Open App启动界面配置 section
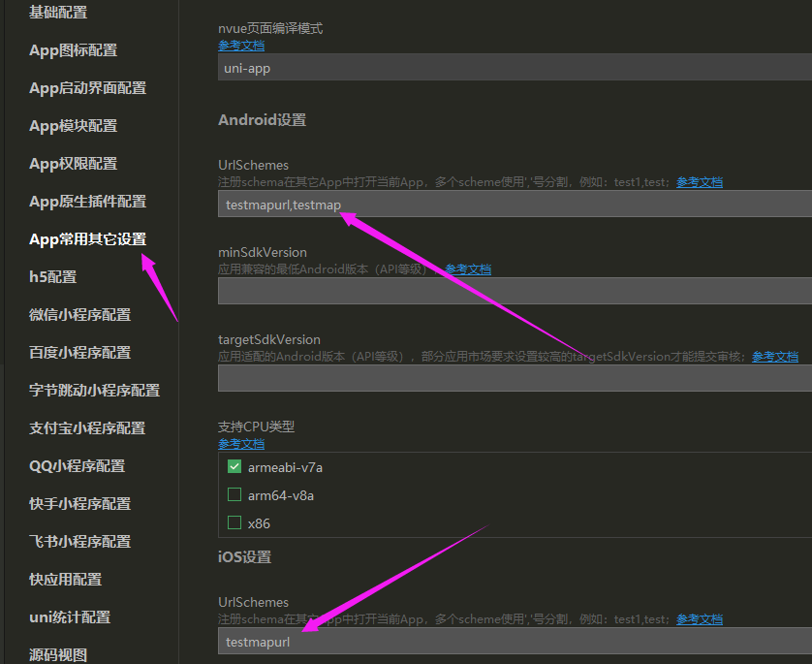The image size is (812, 664). point(87,88)
